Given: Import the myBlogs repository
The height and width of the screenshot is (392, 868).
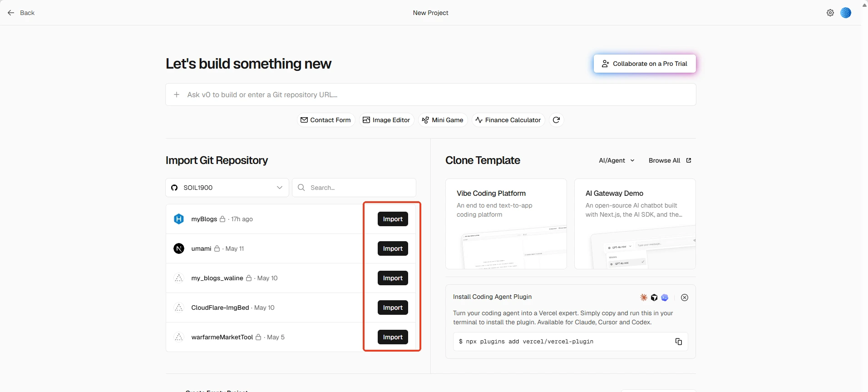Looking at the screenshot, I should [393, 219].
